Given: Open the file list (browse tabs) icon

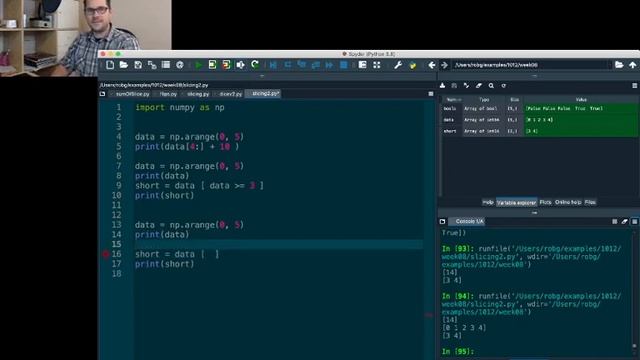Looking at the screenshot, I should [x=166, y=65].
